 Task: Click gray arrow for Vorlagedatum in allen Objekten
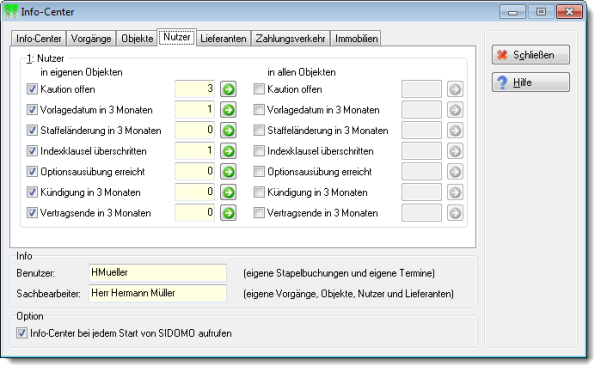pos(455,110)
